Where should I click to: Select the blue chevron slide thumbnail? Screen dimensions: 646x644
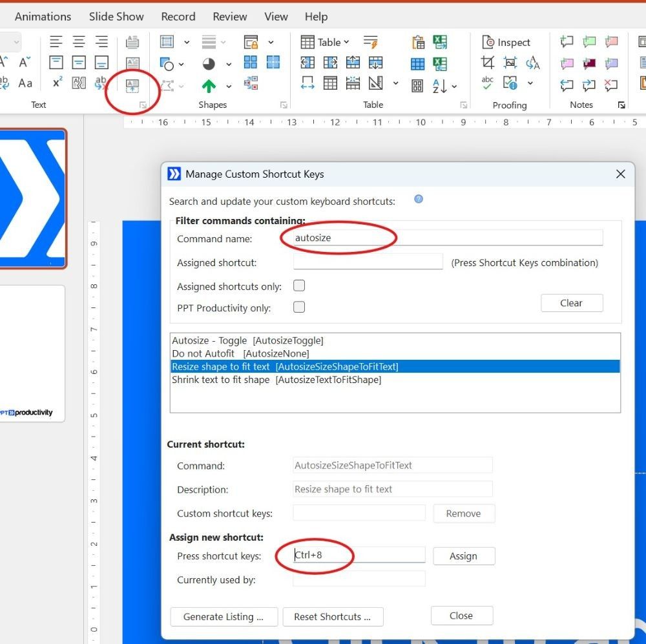(32, 198)
